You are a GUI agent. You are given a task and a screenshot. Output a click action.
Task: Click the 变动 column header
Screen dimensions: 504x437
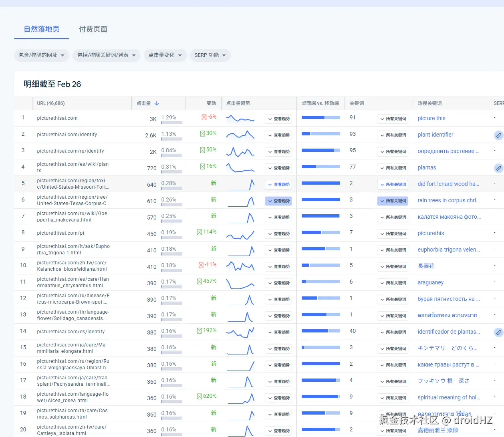[211, 103]
